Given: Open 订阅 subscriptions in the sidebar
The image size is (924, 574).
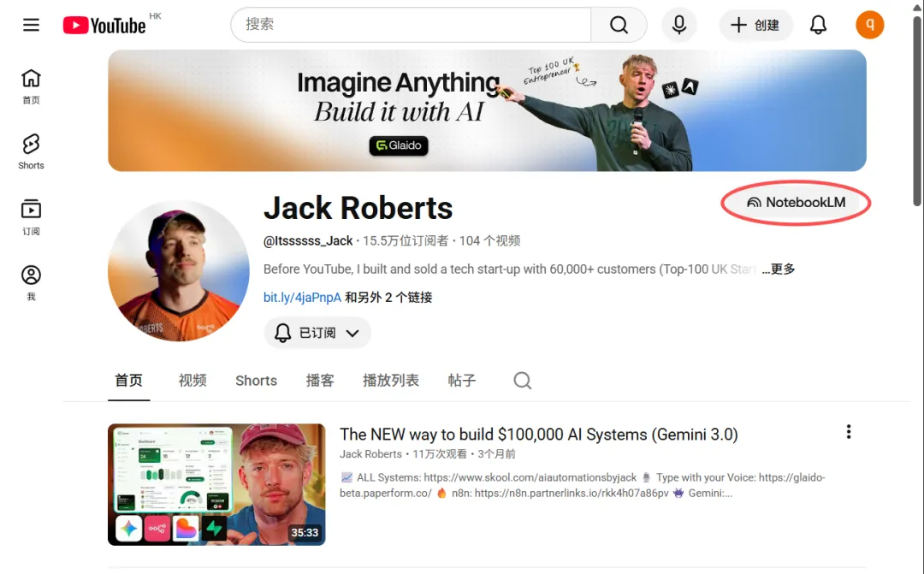Looking at the screenshot, I should (x=32, y=217).
